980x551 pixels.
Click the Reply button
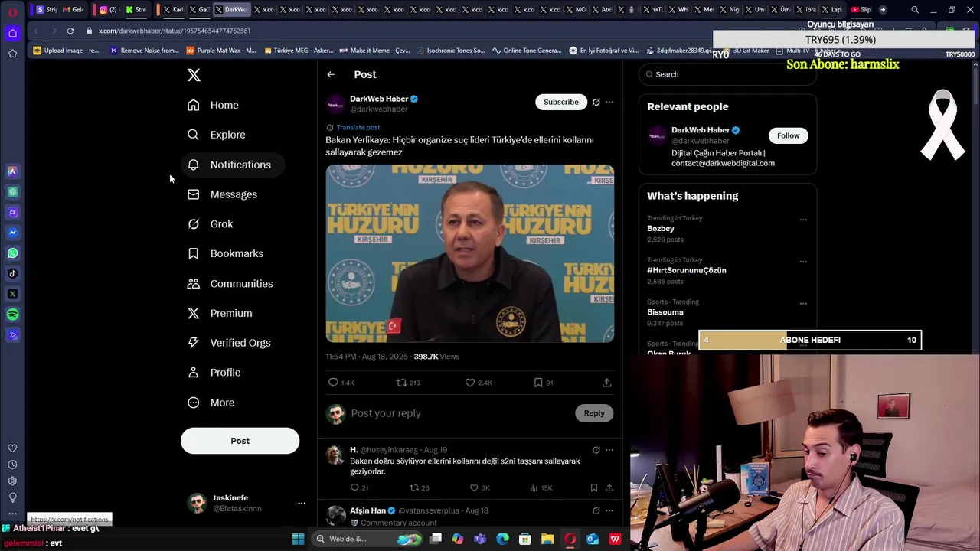click(594, 413)
